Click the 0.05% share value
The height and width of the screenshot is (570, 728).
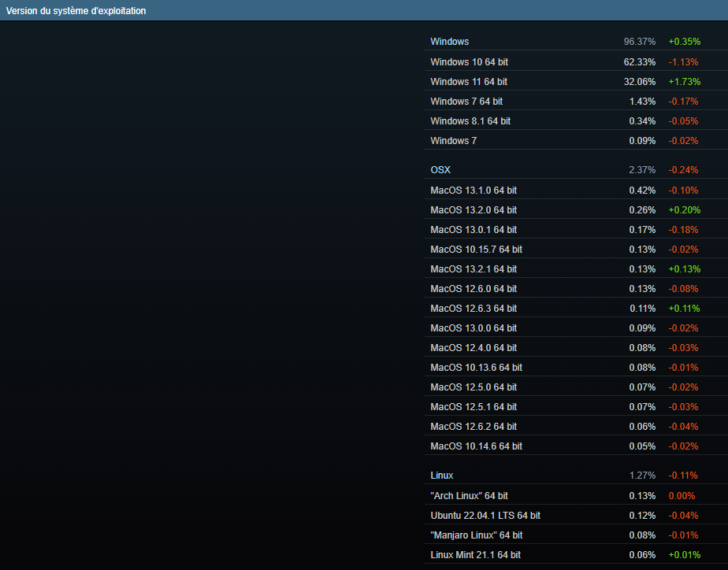642,446
